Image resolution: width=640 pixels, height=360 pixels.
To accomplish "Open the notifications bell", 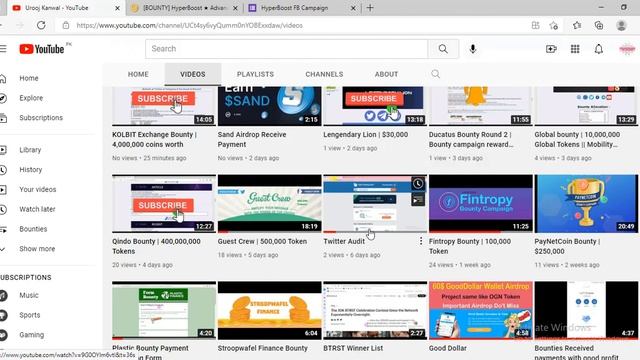I will [x=598, y=49].
